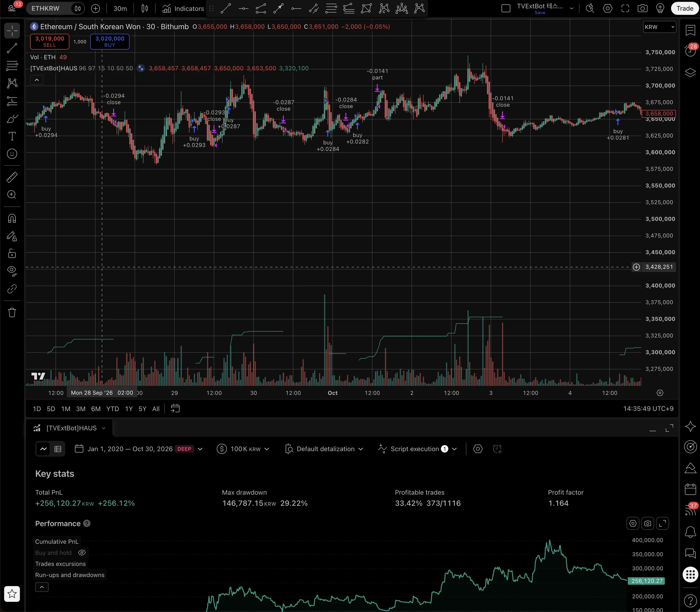Toggle magnet mode on
Viewport: 700px width, 612px height.
tap(12, 218)
